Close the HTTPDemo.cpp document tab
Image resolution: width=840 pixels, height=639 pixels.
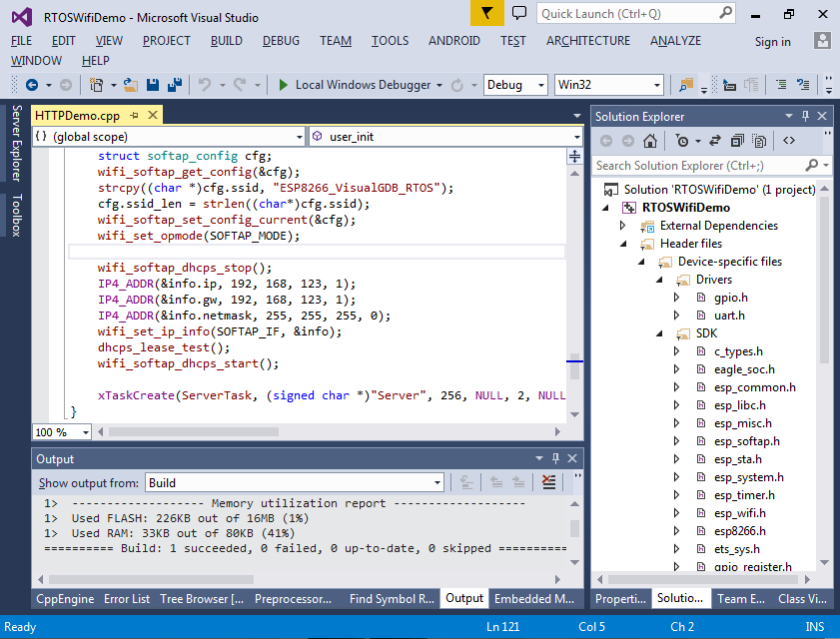pyautogui.click(x=153, y=115)
